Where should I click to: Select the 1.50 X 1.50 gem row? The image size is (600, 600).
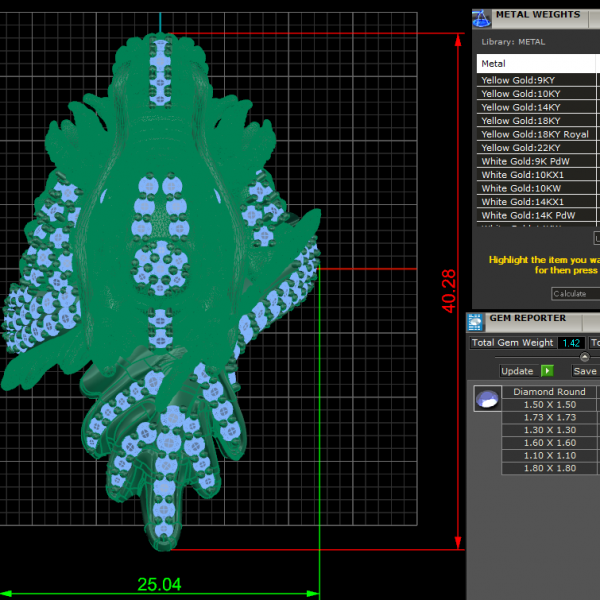coord(549,404)
